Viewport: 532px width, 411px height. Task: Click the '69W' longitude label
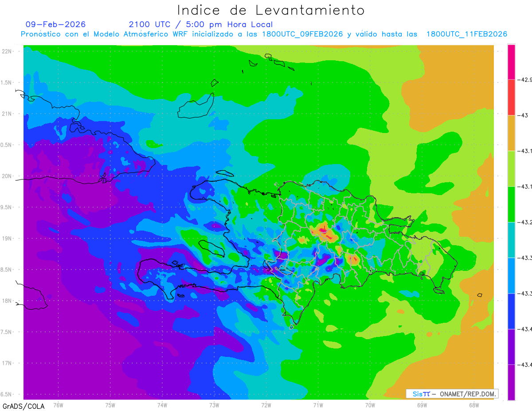coord(422,405)
